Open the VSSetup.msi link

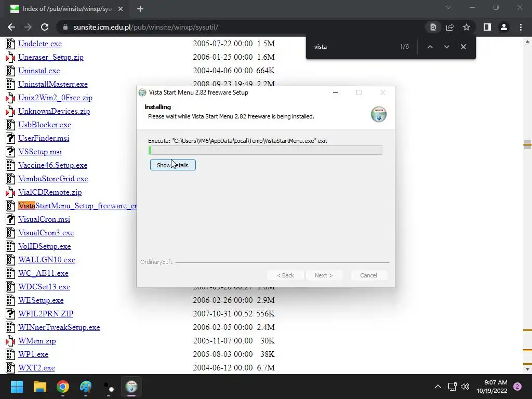[x=40, y=152]
